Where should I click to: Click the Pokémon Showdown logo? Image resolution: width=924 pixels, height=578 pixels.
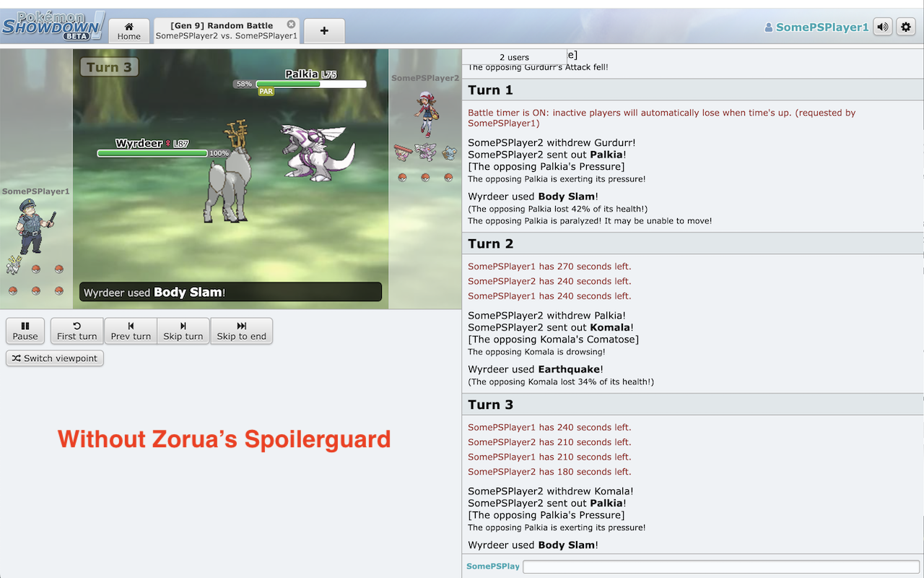[52, 27]
